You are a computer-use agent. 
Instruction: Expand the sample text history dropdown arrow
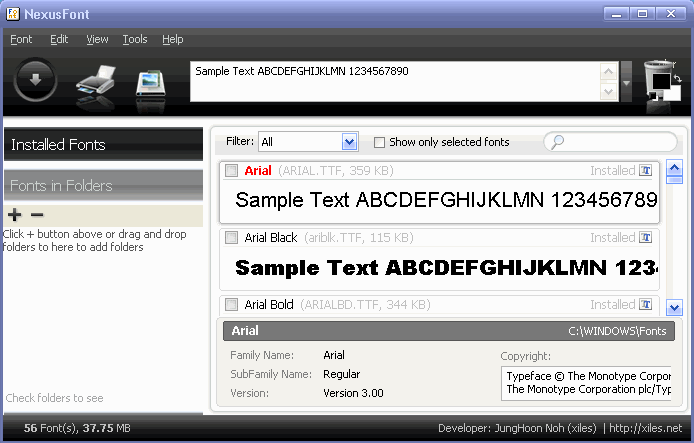[x=626, y=83]
